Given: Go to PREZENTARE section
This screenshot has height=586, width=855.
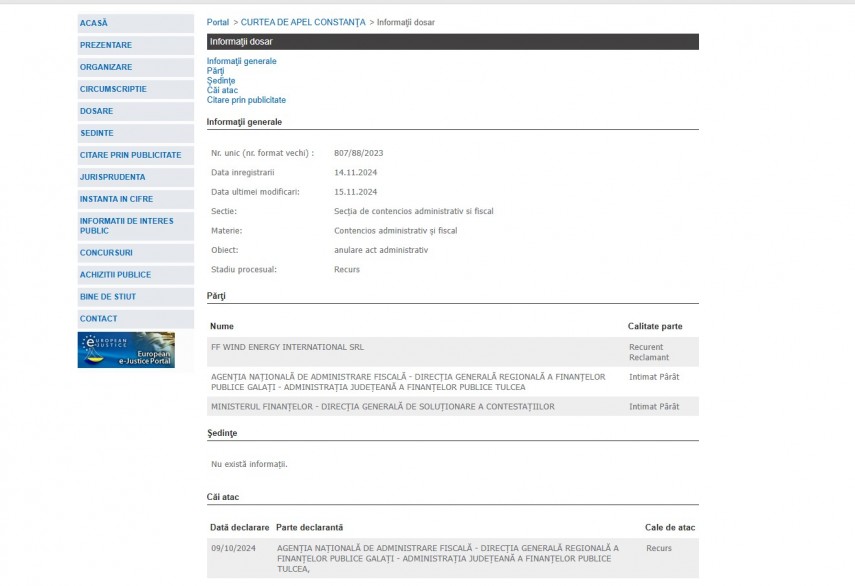Looking at the screenshot, I should 106,45.
